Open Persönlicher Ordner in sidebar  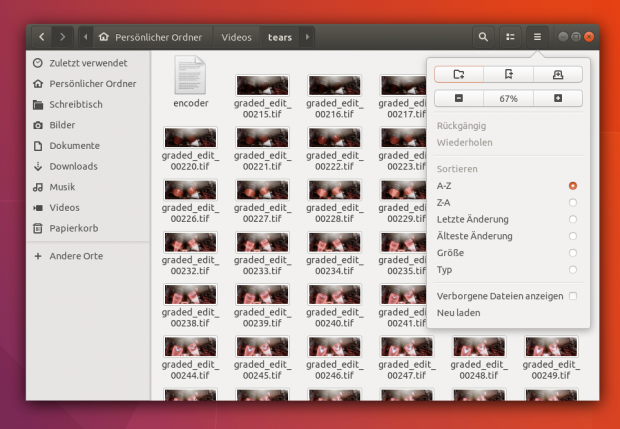coord(88,84)
